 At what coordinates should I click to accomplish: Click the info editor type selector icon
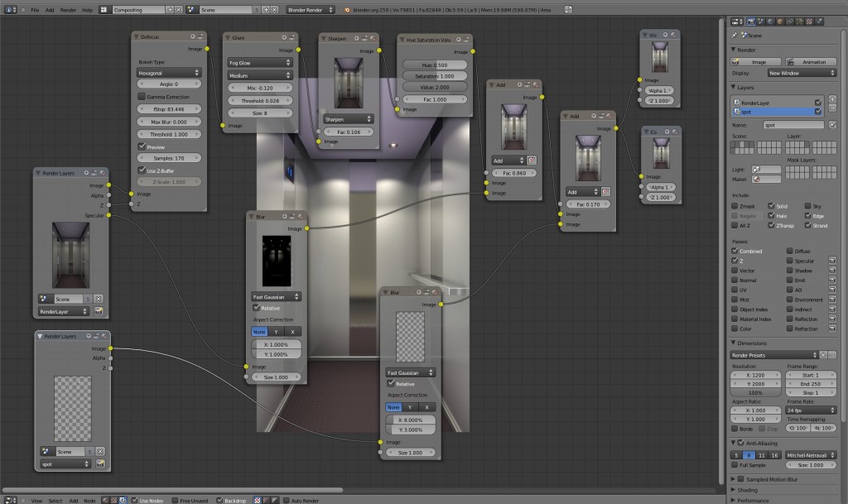click(x=10, y=10)
